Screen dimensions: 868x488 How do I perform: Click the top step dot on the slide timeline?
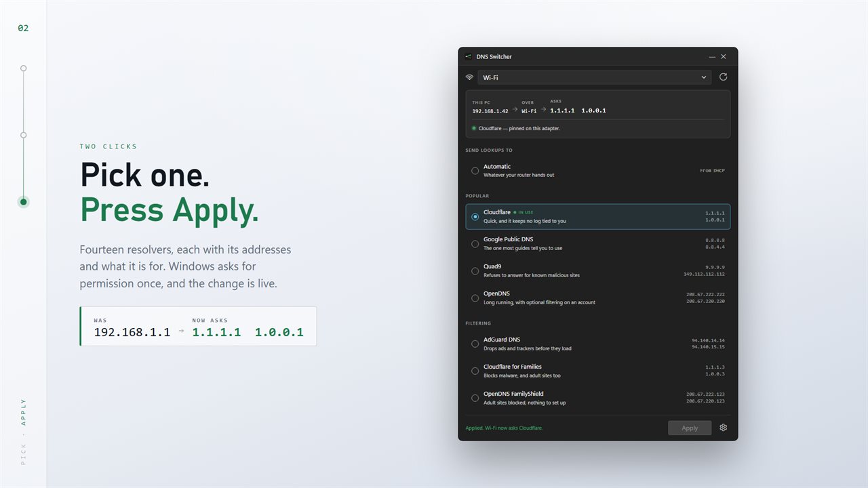tap(24, 68)
